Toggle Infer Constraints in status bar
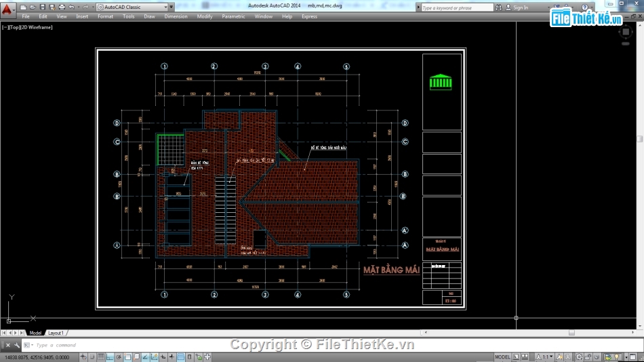This screenshot has width=644, height=362. [83, 357]
